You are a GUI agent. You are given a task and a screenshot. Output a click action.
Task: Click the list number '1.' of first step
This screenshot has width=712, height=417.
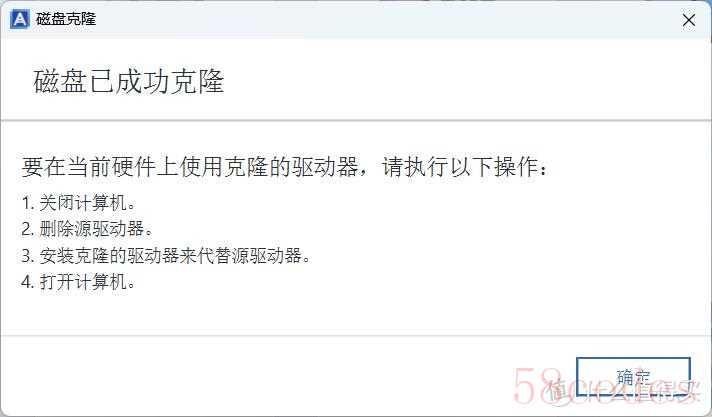28,203
